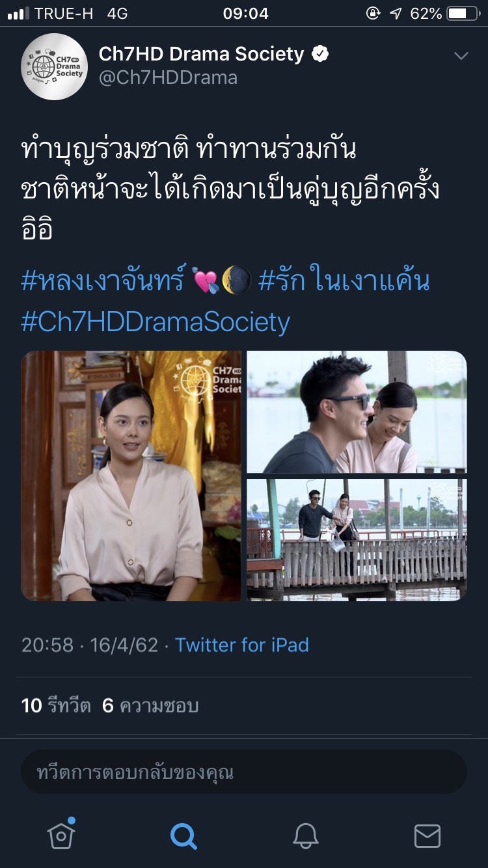Open the #หลงเงาจันทร์ hashtag

click(x=103, y=281)
